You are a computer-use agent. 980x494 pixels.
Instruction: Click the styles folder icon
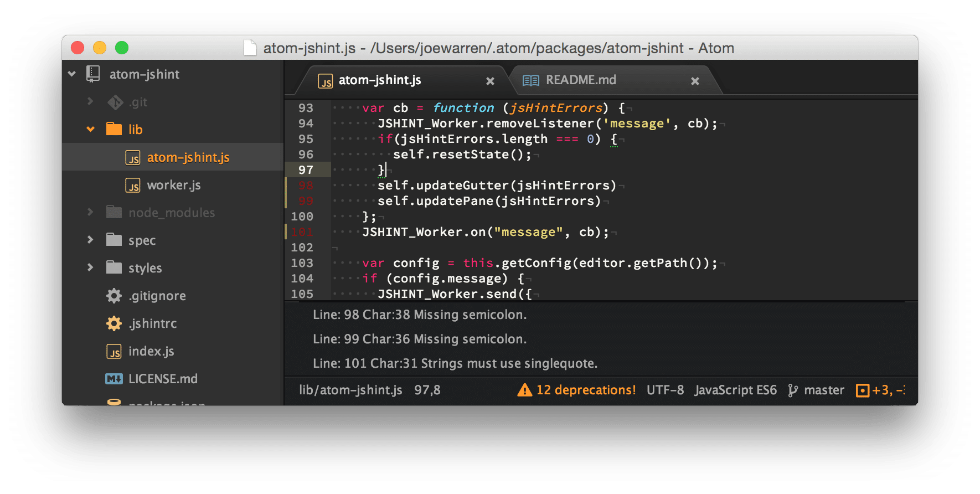(x=114, y=267)
